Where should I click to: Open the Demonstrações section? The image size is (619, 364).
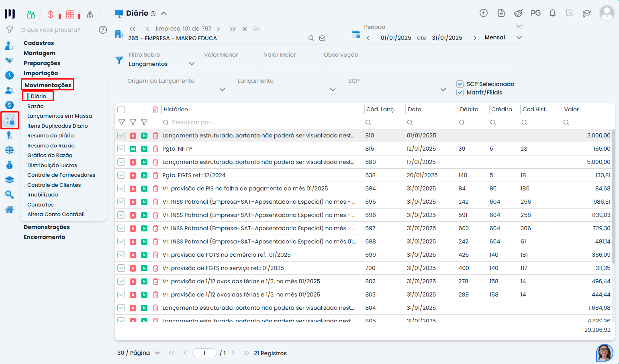click(47, 227)
